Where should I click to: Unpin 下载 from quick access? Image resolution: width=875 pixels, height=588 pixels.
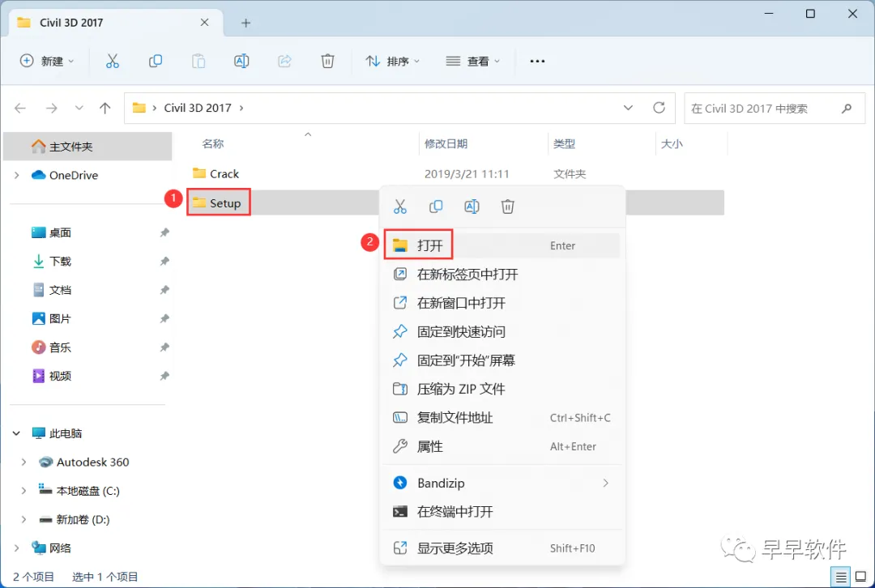coord(164,261)
